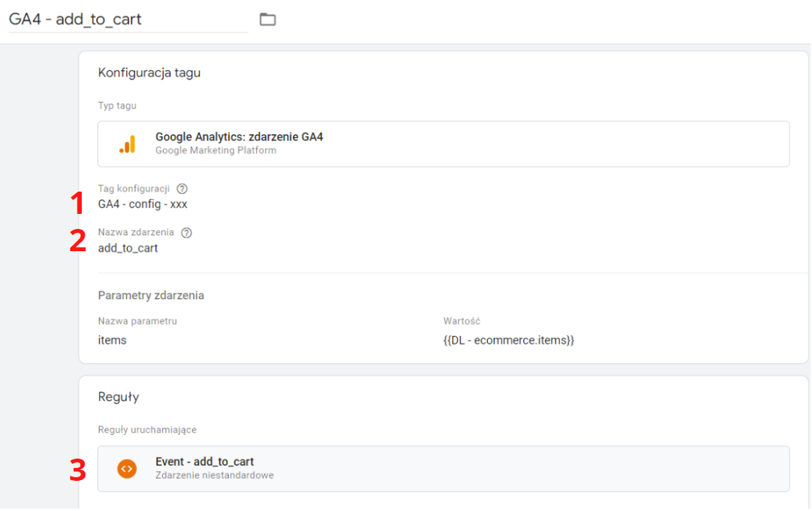This screenshot has height=511, width=812.
Task: Click the Reguły section heading
Action: tap(118, 397)
